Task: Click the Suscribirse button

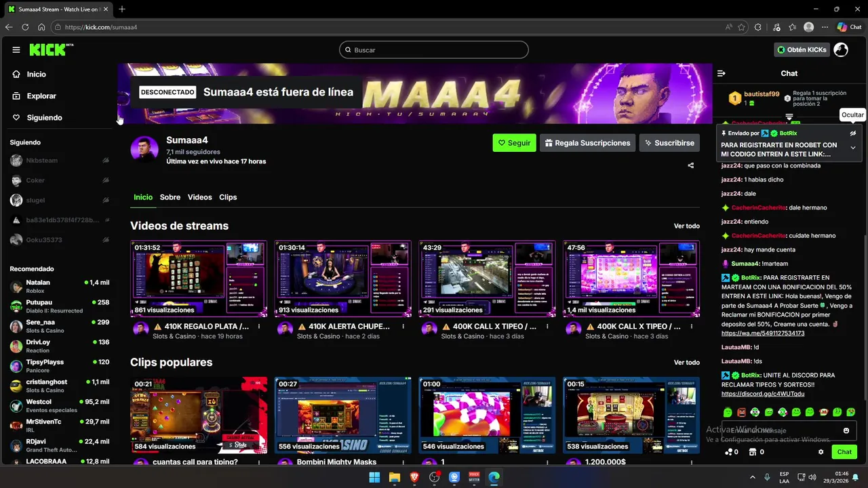Action: (669, 143)
